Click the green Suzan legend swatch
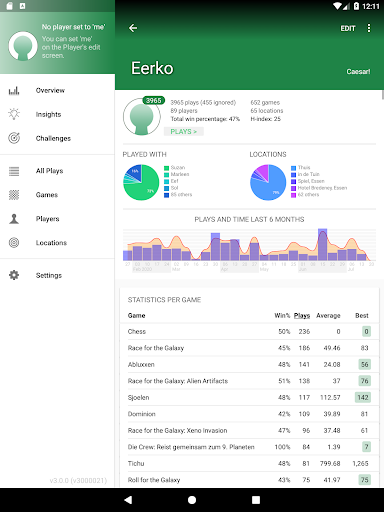 click(x=166, y=168)
